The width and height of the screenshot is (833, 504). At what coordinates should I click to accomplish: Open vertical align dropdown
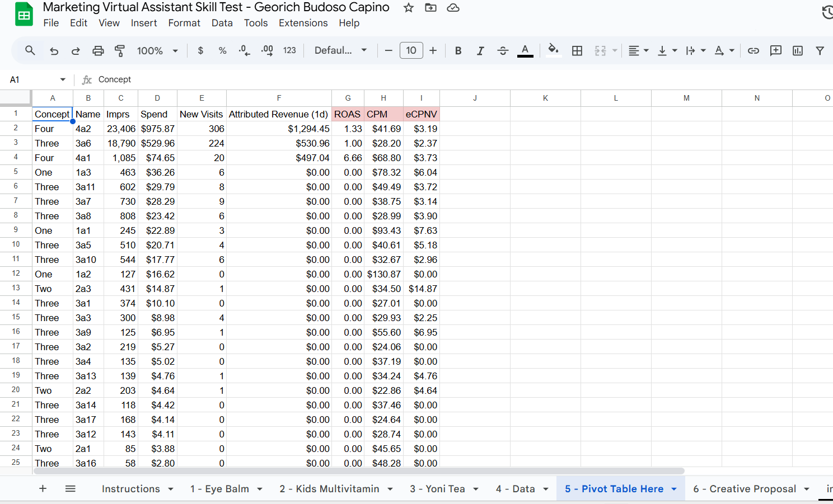point(667,51)
